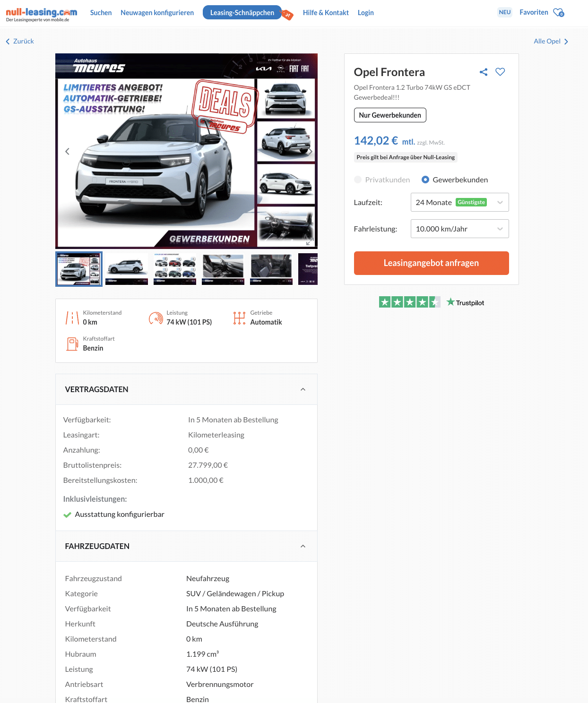
Task: Click the share icon next to Opel Frontera
Action: [483, 72]
